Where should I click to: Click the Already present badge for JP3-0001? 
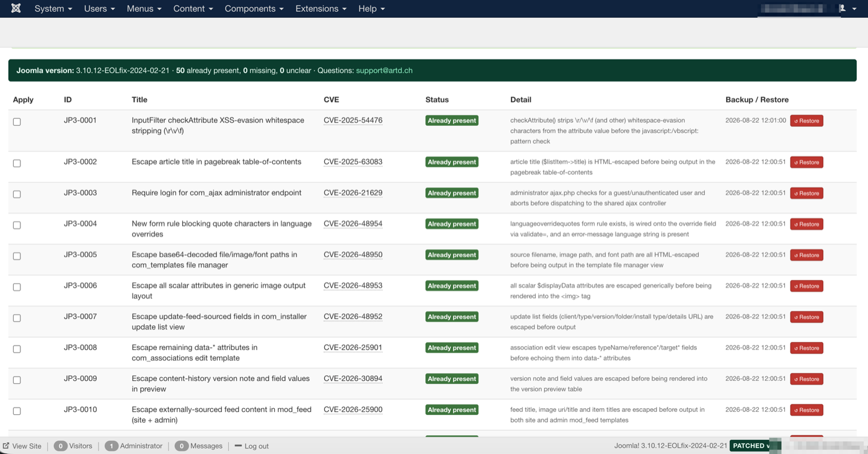pyautogui.click(x=452, y=121)
